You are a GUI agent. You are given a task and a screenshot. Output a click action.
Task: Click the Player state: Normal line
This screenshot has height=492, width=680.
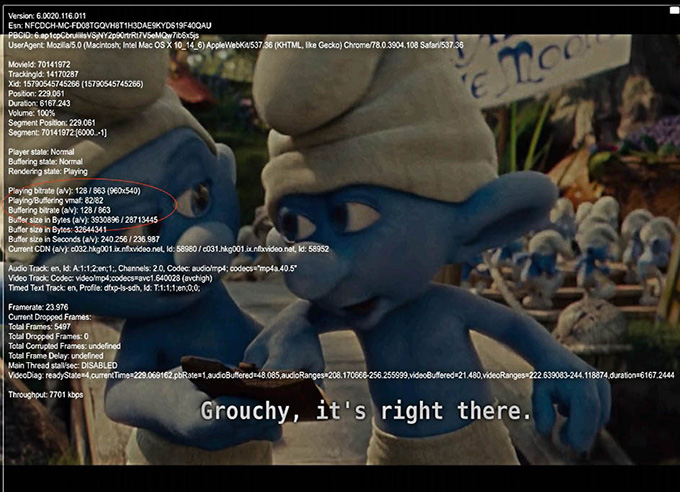click(x=41, y=152)
